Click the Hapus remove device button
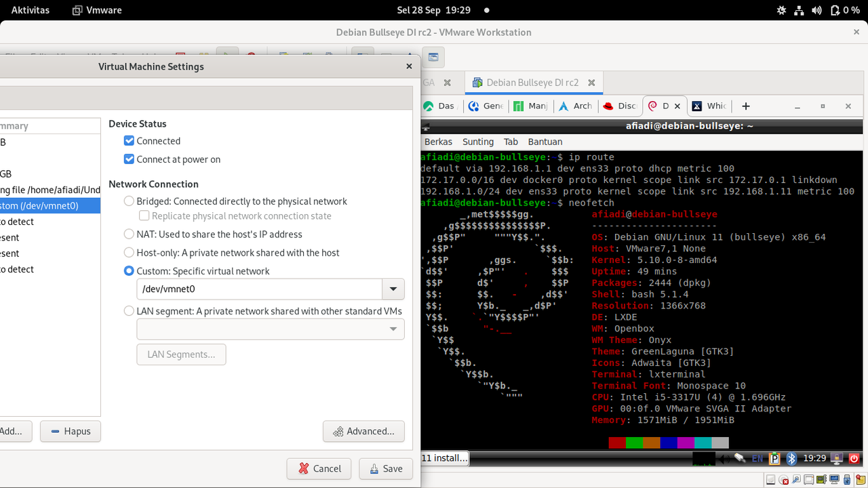Screen dimensions: 868x488 (x=71, y=431)
